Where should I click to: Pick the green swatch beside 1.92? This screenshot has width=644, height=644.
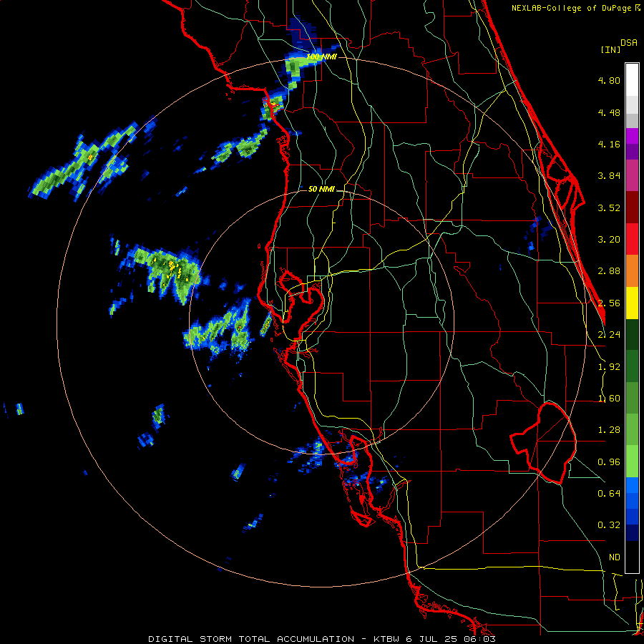tap(632, 366)
